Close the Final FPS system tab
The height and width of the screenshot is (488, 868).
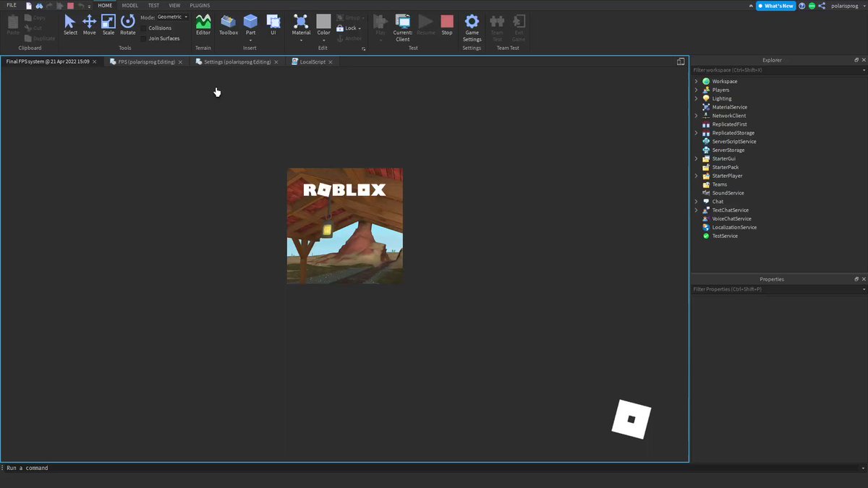point(94,62)
